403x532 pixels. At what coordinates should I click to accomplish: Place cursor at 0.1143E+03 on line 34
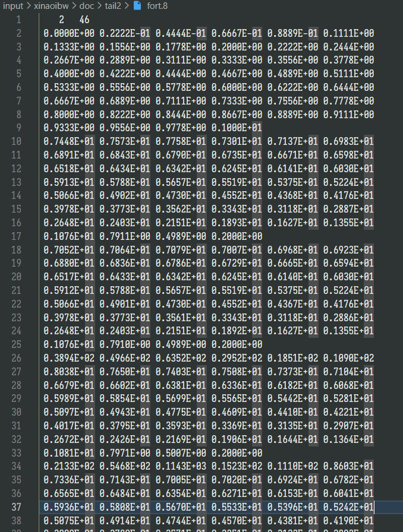pos(181,466)
